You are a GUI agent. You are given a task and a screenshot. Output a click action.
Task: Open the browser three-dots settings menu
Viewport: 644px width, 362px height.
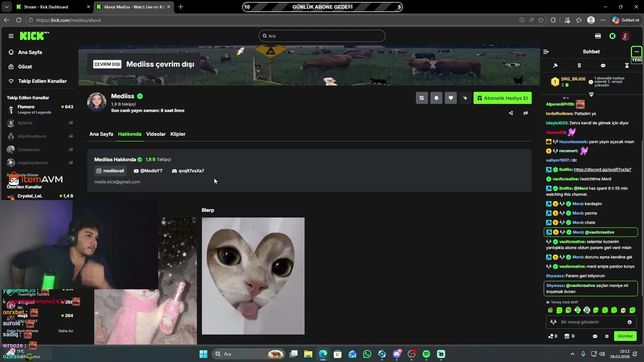tap(603, 20)
